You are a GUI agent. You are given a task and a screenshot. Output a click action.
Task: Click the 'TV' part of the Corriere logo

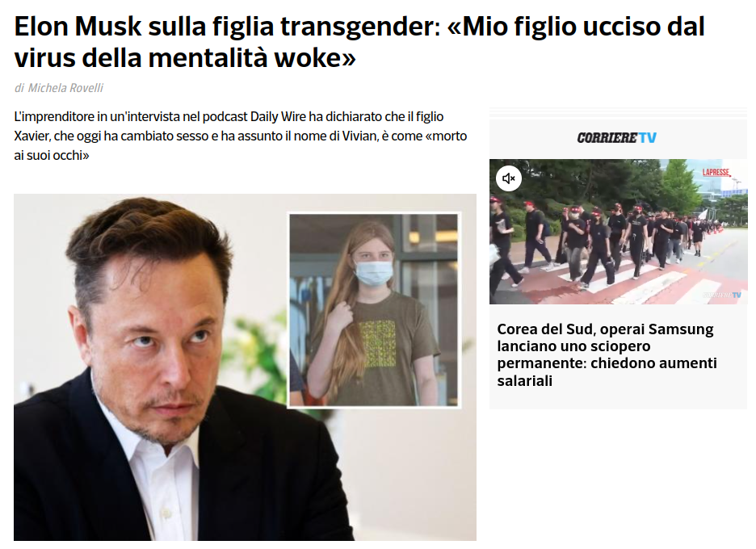648,138
